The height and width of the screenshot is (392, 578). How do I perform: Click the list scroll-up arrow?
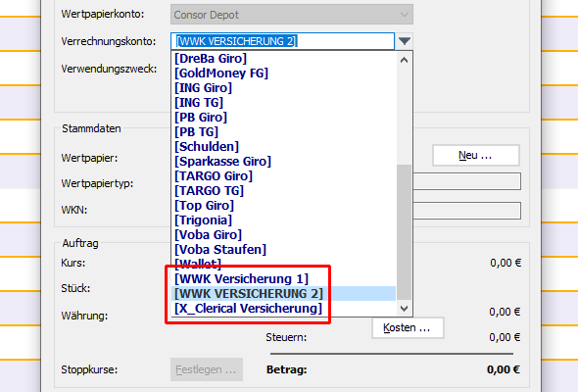point(404,60)
